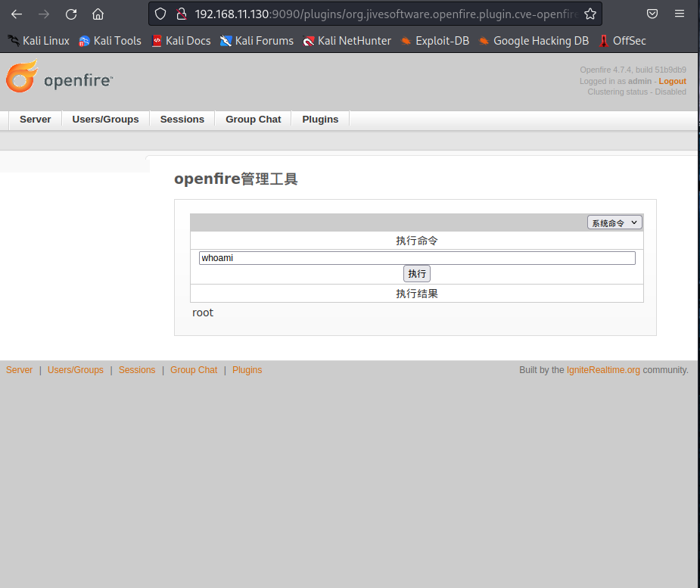Open the Users/Groups tab

click(105, 120)
